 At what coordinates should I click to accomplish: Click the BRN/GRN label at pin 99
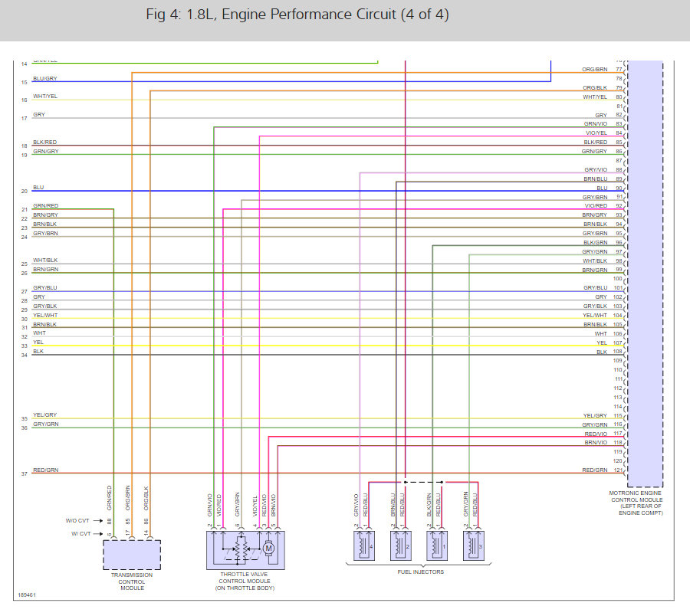[x=594, y=270]
